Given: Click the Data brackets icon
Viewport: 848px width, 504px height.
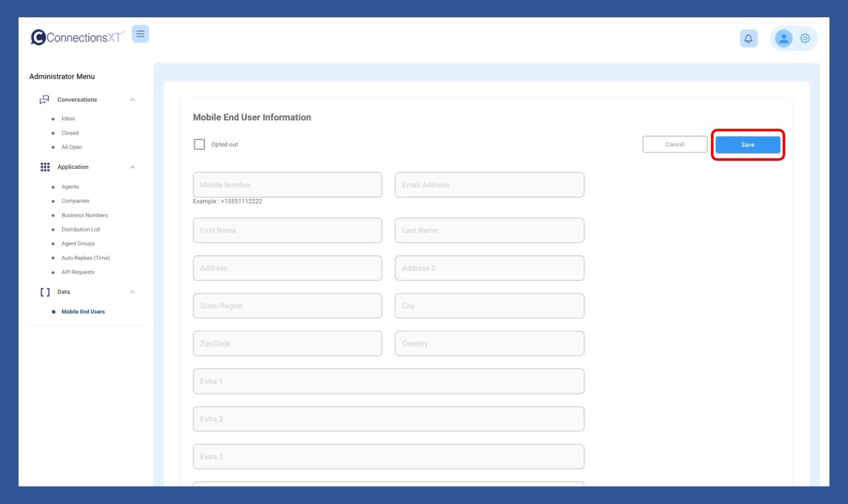Looking at the screenshot, I should coord(45,292).
